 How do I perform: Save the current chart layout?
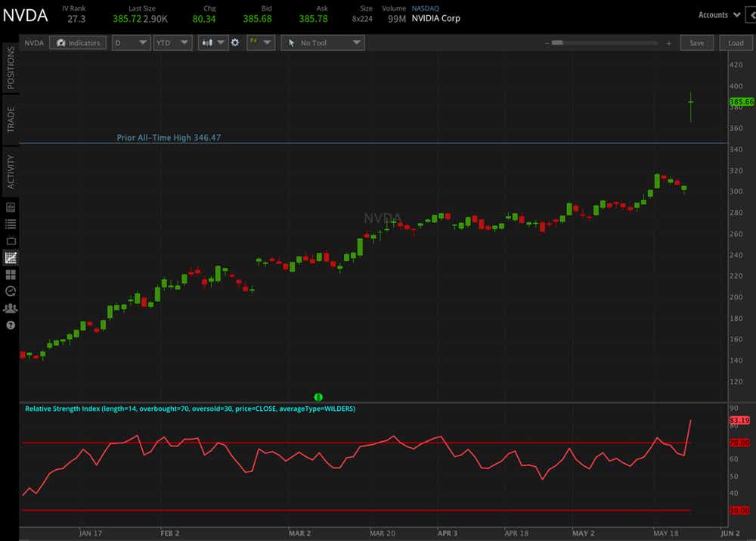[x=697, y=43]
